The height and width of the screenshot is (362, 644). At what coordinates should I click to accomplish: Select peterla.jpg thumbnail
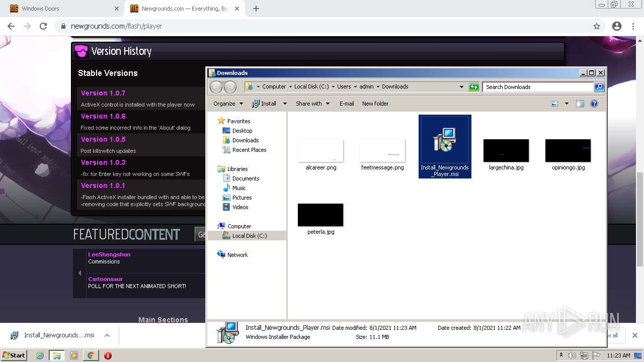(320, 215)
